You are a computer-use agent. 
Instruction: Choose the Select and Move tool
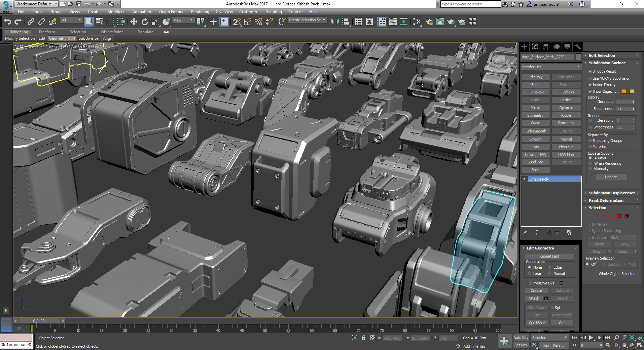[x=134, y=22]
